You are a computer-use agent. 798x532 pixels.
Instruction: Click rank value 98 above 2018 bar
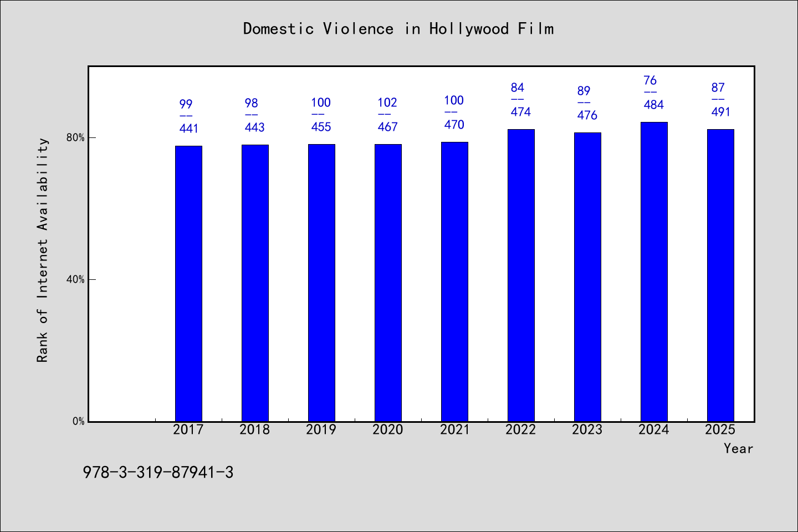tap(252, 103)
